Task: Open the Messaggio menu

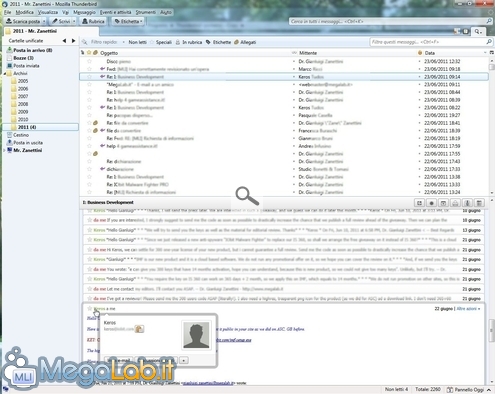Action: pos(84,12)
